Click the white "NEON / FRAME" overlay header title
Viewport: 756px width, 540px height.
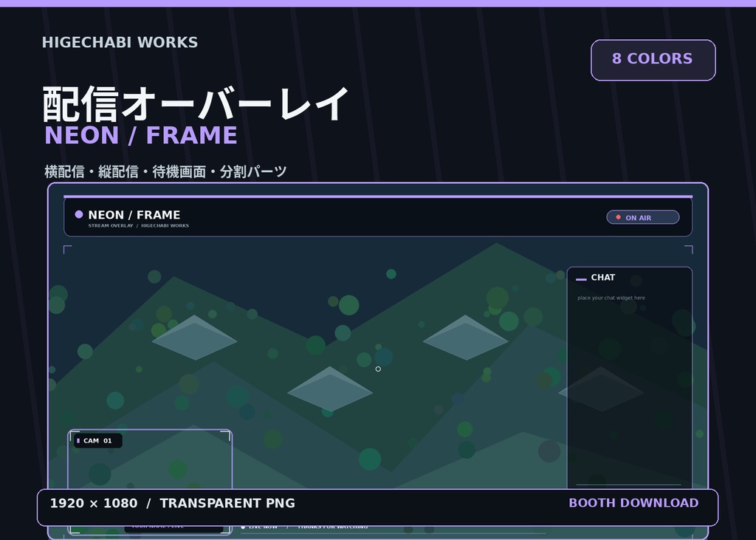tap(134, 215)
